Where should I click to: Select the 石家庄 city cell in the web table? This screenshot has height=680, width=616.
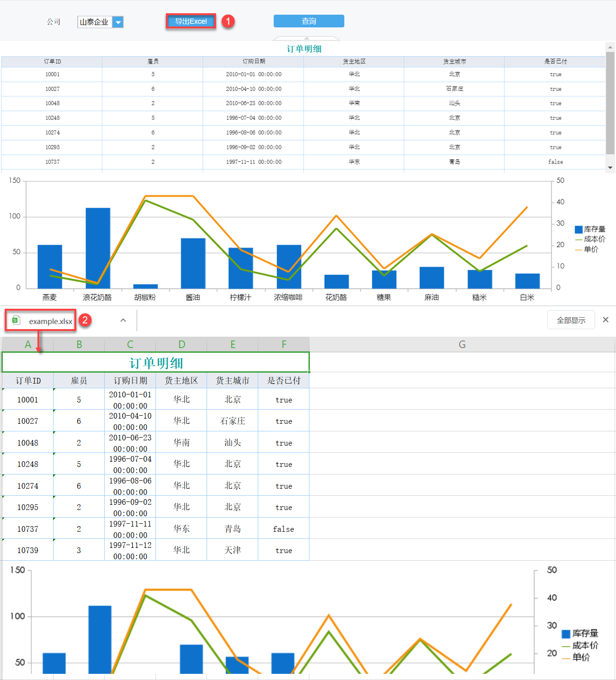454,89
